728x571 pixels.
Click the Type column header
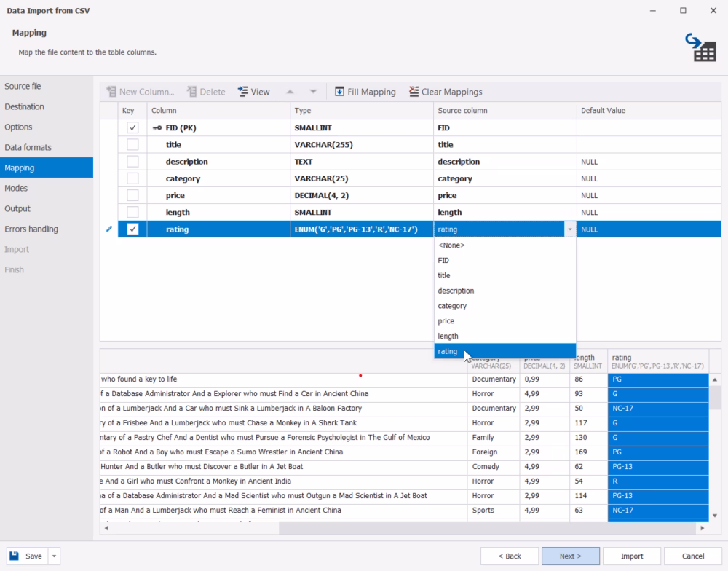click(362, 110)
